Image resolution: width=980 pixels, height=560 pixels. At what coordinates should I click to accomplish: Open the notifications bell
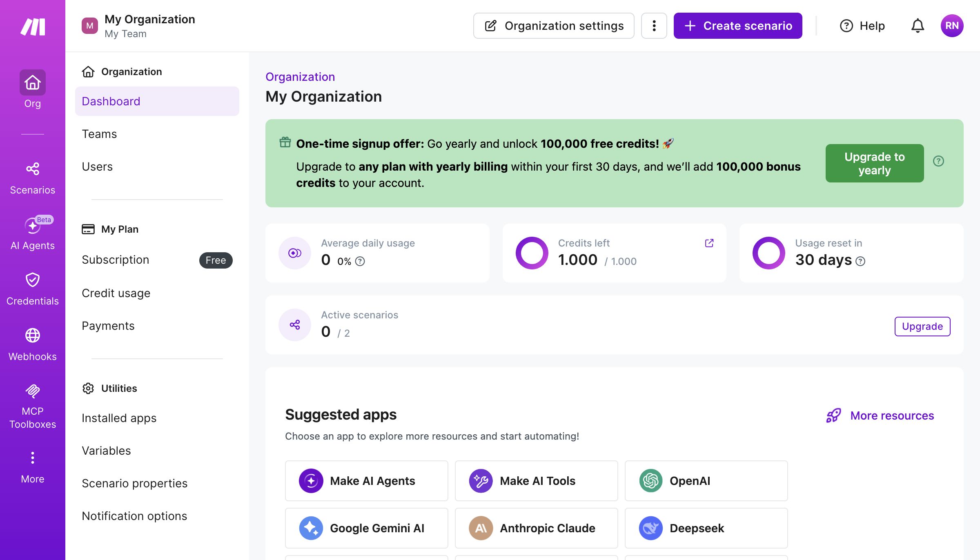pos(918,26)
